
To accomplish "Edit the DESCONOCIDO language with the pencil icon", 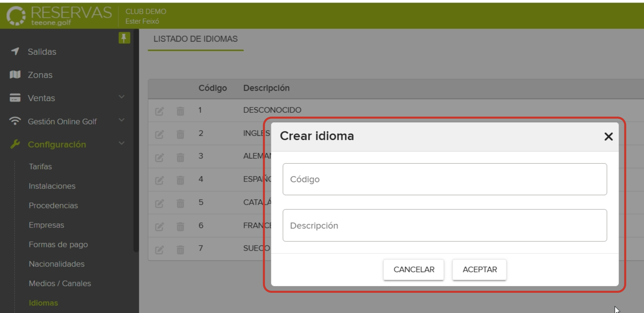I will [x=159, y=110].
